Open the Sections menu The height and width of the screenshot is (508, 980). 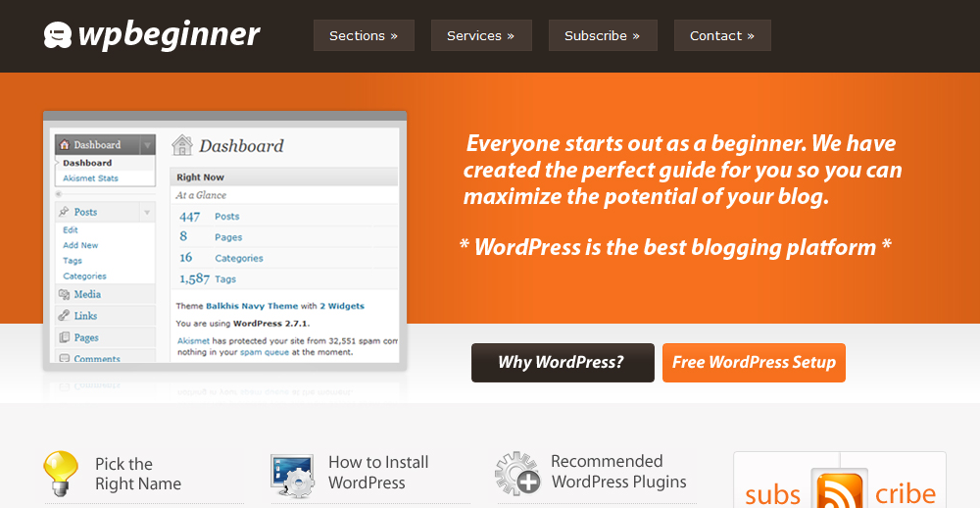pyautogui.click(x=364, y=35)
